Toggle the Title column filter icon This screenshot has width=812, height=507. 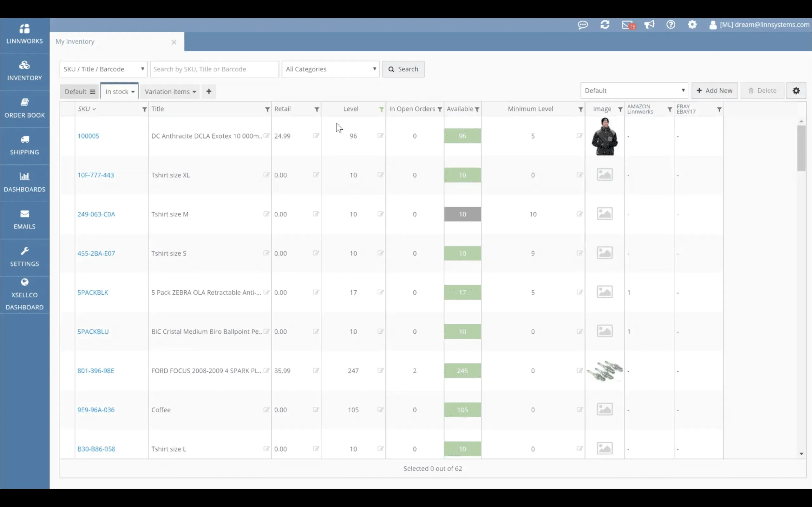(267, 110)
